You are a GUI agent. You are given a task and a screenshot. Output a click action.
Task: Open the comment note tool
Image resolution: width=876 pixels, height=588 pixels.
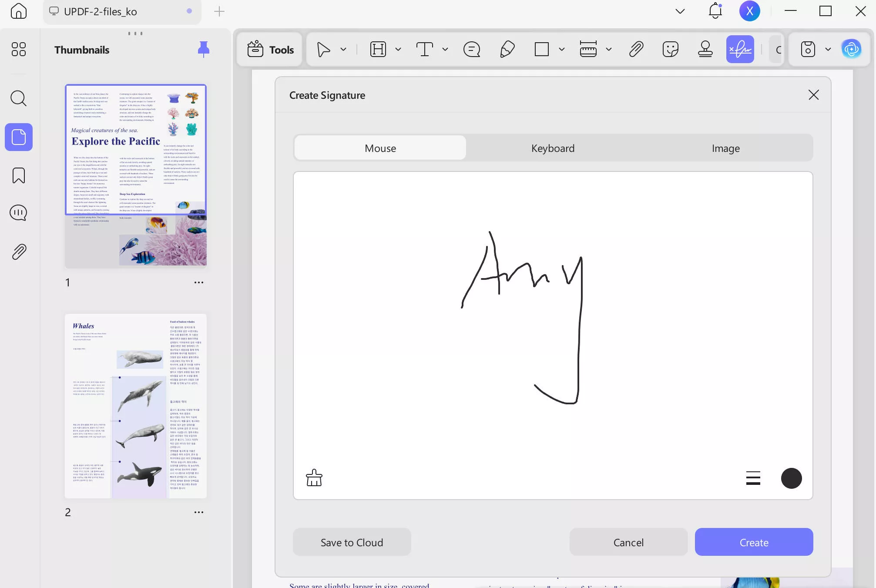pos(472,49)
